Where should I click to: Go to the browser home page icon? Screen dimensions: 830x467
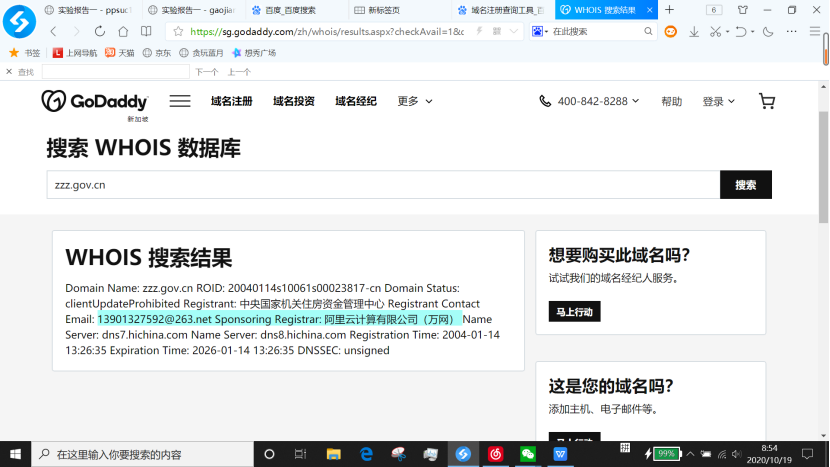(123, 31)
